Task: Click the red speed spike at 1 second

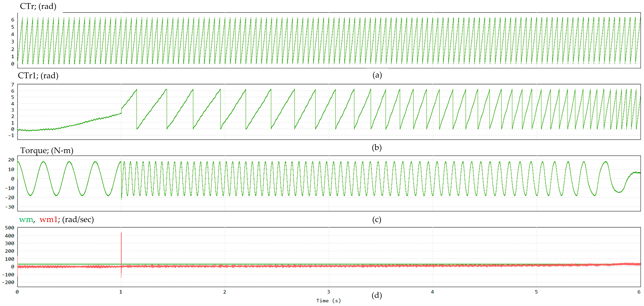Action: tap(121, 245)
